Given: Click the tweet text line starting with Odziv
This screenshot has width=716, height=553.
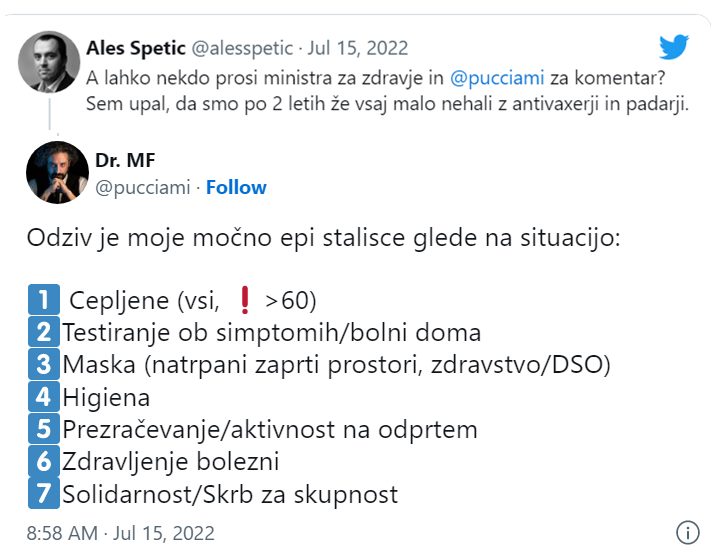Looking at the screenshot, I should pyautogui.click(x=323, y=238).
